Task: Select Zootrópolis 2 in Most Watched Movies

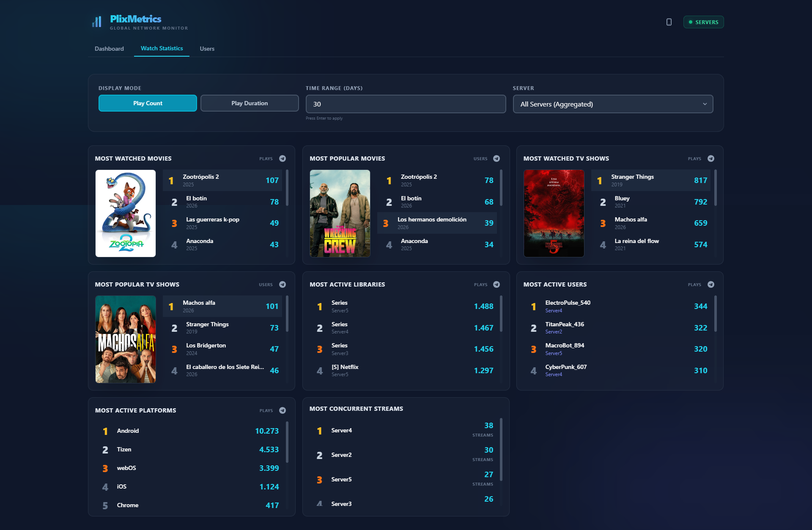Action: click(222, 180)
